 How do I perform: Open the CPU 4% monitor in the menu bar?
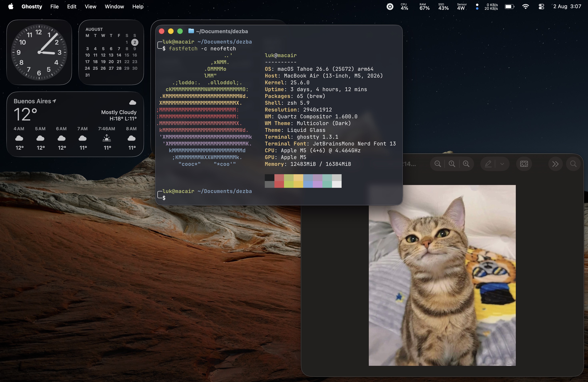coord(404,7)
